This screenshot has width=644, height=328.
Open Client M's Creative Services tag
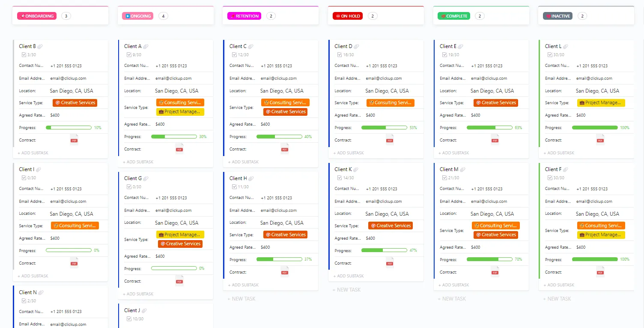[496, 235]
